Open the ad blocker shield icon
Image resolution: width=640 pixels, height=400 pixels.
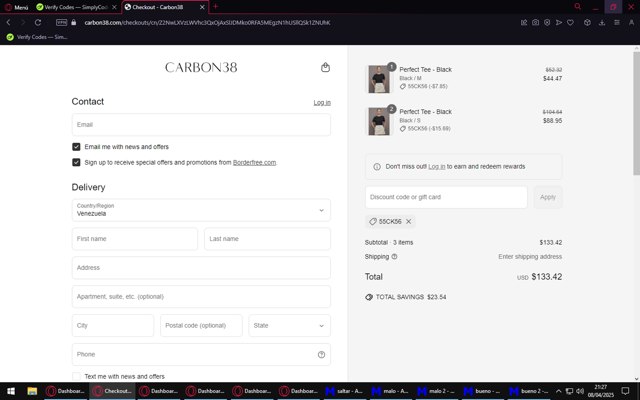tap(547, 22)
